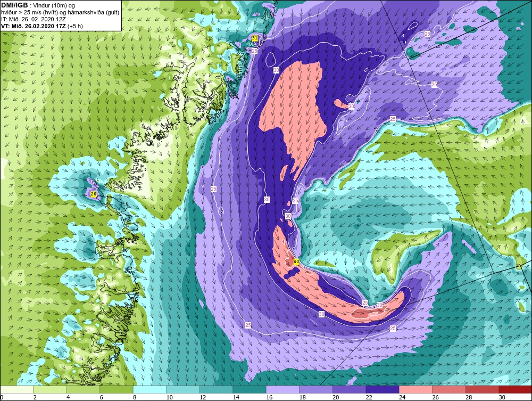Click the legend scale number 10
The width and height of the screenshot is (532, 401).
click(x=170, y=397)
